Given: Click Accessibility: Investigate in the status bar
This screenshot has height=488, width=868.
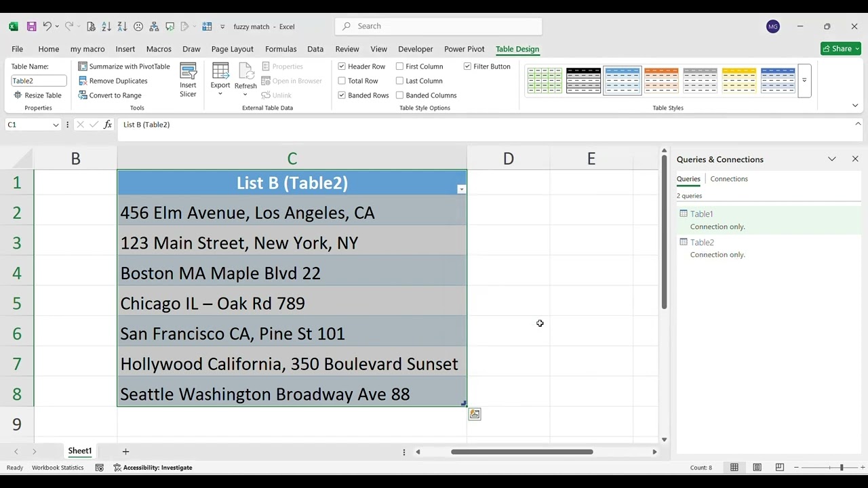Looking at the screenshot, I should tap(153, 468).
